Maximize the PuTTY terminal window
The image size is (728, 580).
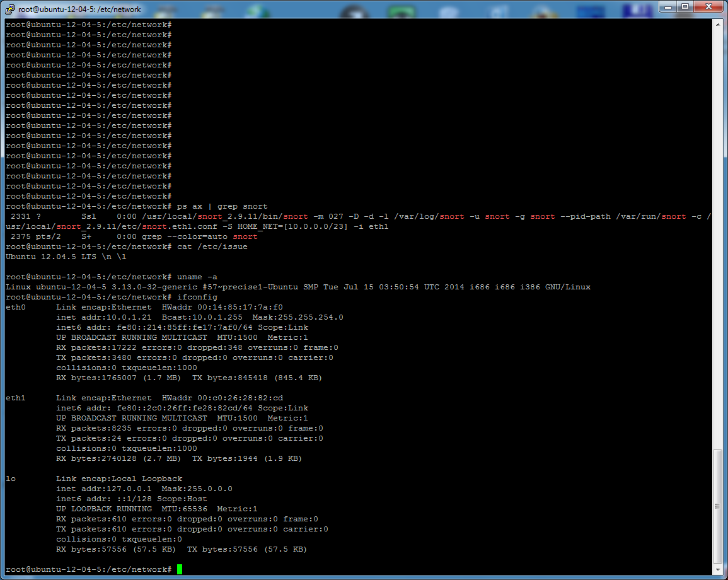pyautogui.click(x=685, y=6)
